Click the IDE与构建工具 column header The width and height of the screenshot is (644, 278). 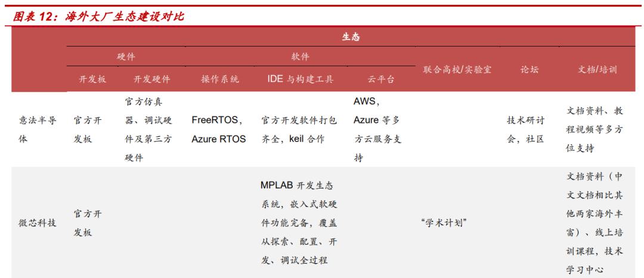pos(300,79)
